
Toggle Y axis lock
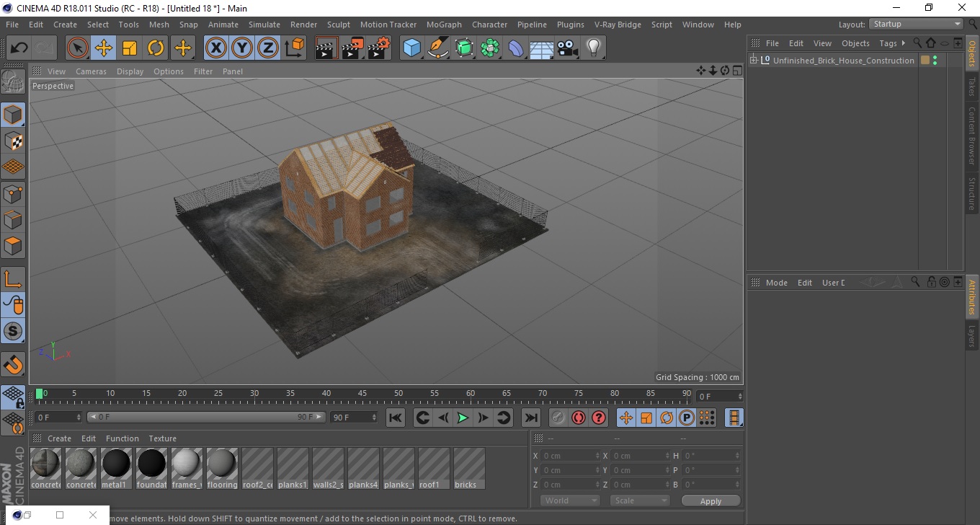[242, 48]
